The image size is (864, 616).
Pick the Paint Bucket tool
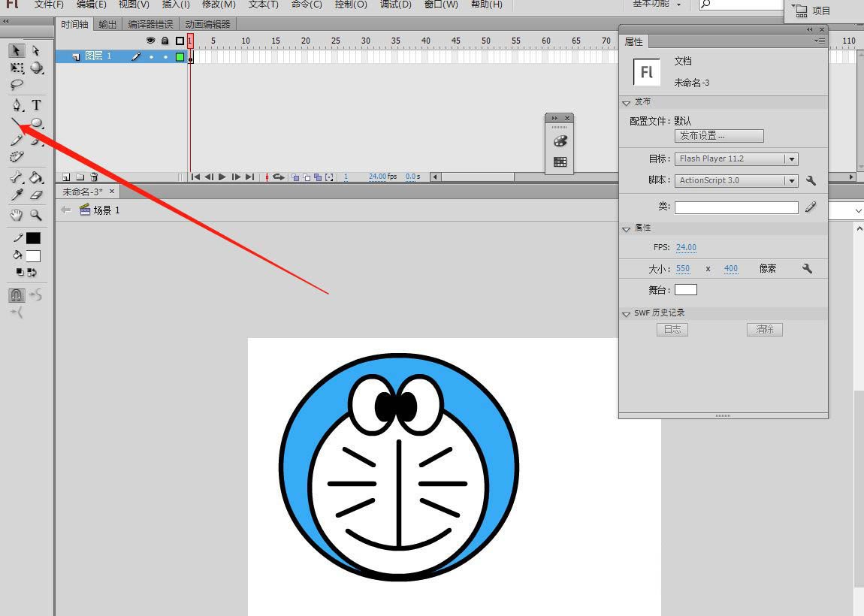tap(36, 178)
